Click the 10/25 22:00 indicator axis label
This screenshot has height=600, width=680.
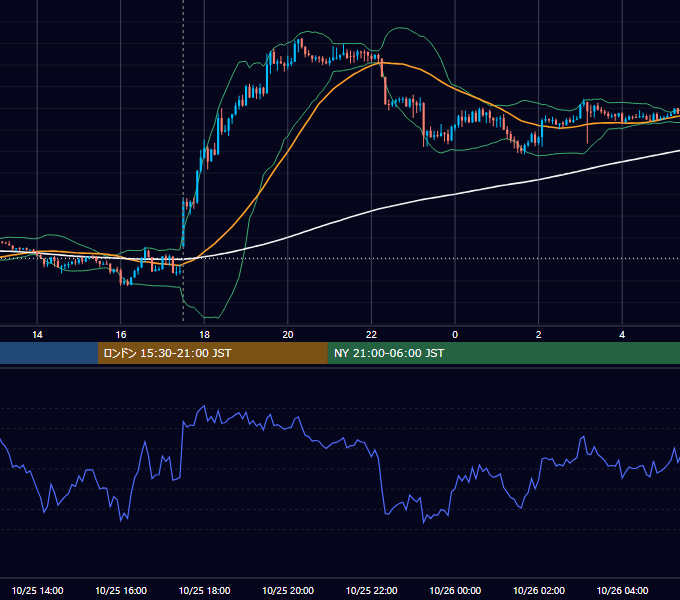click(372, 590)
